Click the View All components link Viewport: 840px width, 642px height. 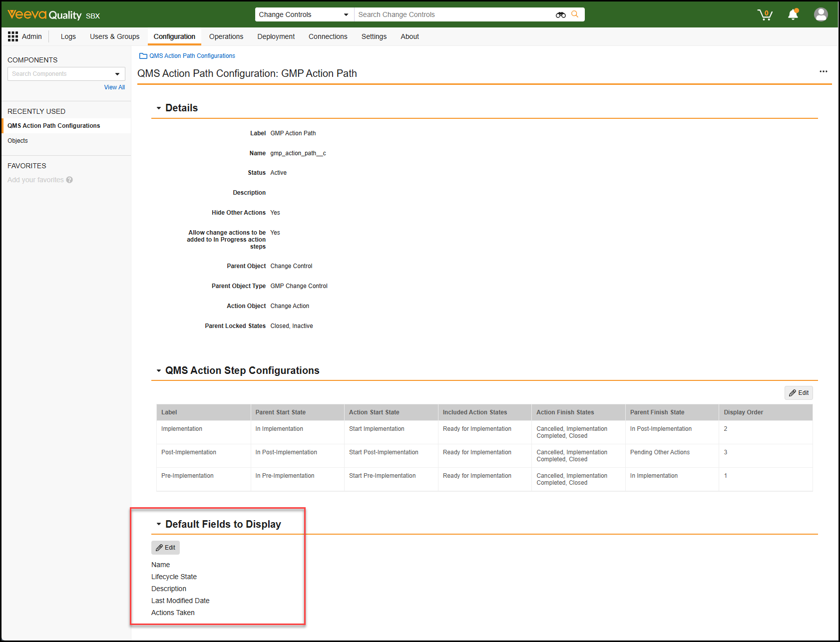coord(114,87)
